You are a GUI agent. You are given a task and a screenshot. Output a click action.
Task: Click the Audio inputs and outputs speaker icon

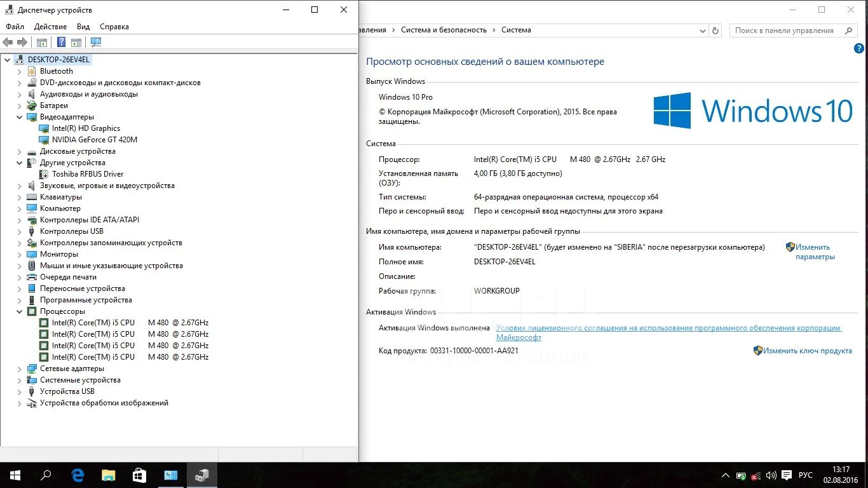(x=32, y=94)
